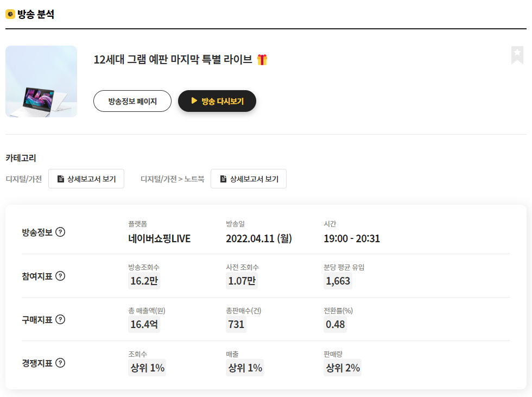Click the 카테고리 section heading
Screen dimensions: 532x397
(x=21, y=158)
